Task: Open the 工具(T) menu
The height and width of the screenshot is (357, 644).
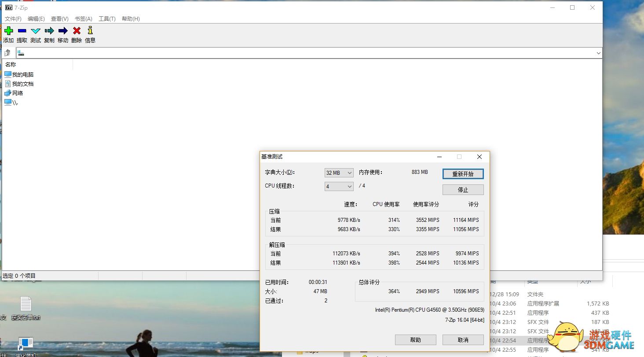Action: point(106,18)
